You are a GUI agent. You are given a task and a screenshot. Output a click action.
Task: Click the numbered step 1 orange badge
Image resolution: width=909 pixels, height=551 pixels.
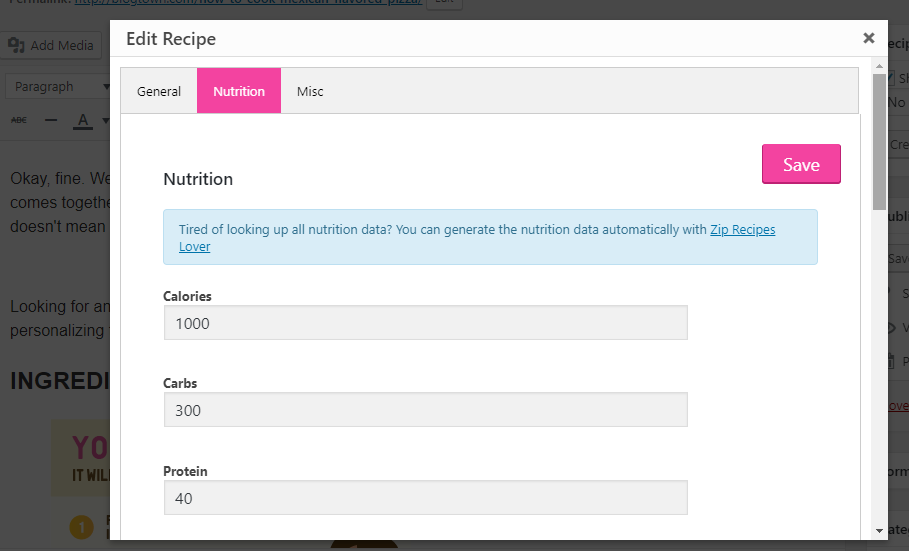82,527
